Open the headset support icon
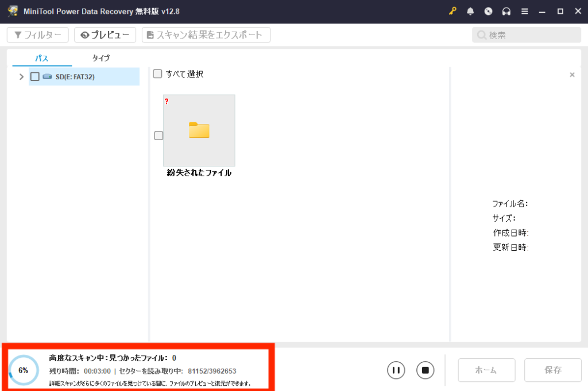The width and height of the screenshot is (588, 391). click(506, 11)
